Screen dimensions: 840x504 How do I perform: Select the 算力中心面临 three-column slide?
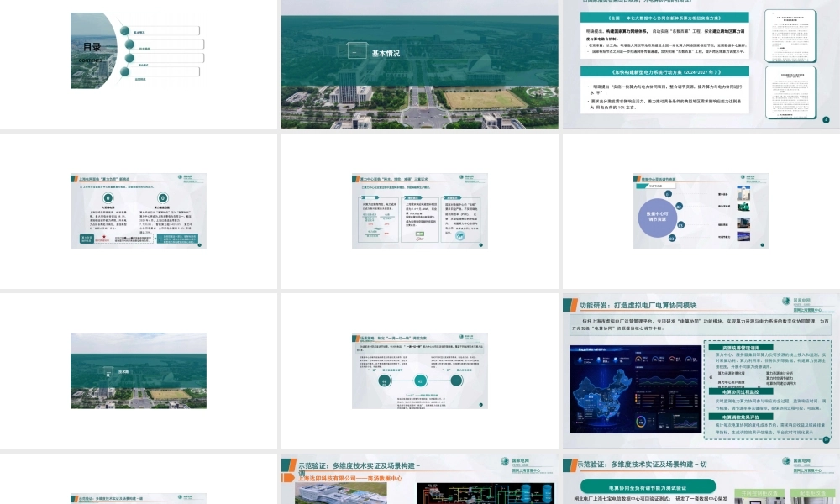(419, 211)
